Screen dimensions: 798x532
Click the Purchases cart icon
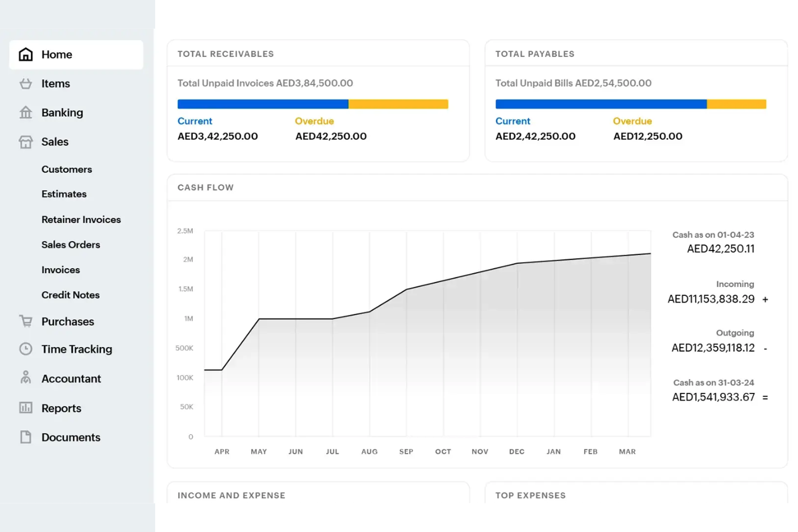click(26, 321)
